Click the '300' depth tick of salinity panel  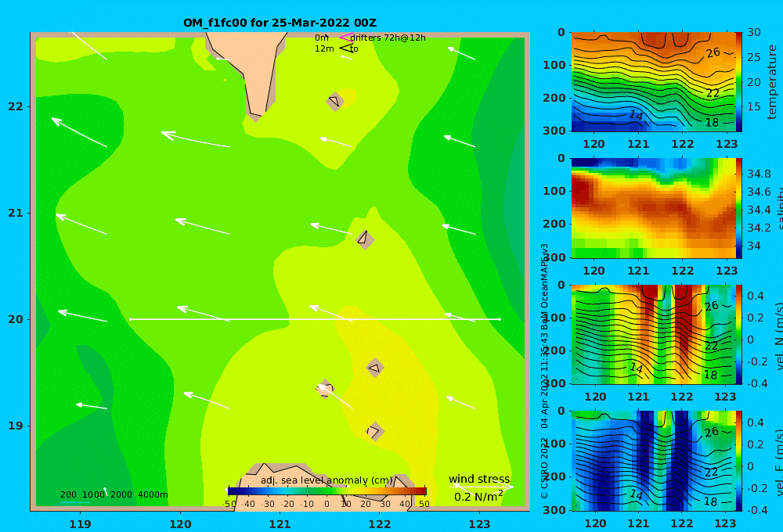[554, 257]
